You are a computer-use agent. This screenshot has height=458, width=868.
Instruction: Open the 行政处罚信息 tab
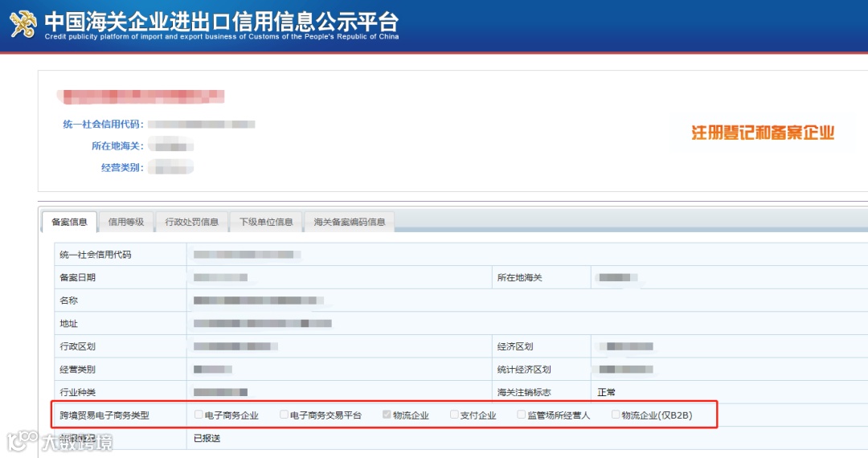(191, 222)
